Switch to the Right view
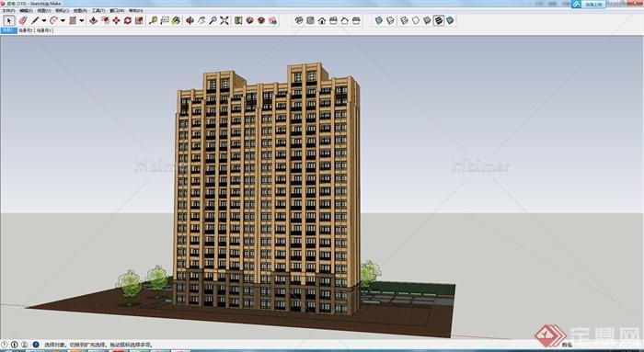Screen dimensions: 644x352 (x=333, y=20)
